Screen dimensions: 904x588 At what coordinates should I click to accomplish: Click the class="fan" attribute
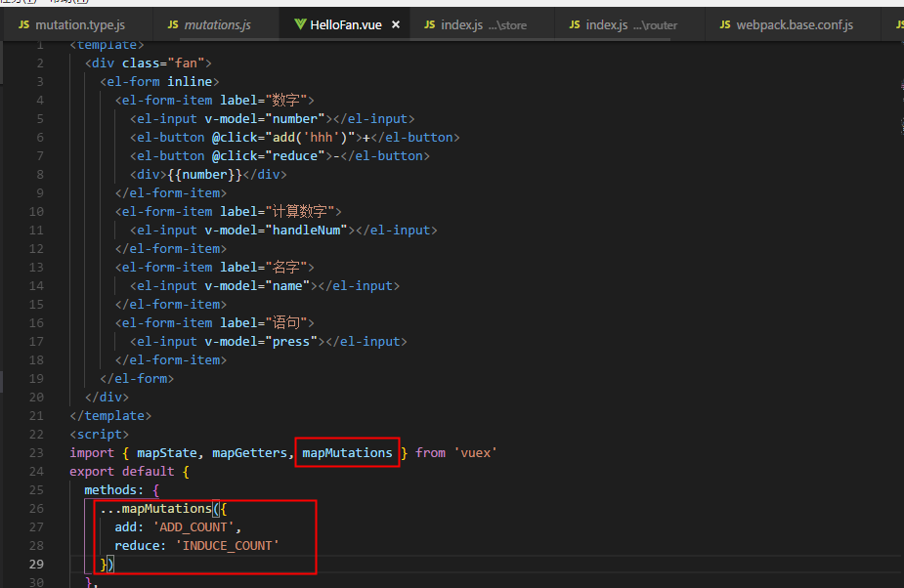[163, 63]
